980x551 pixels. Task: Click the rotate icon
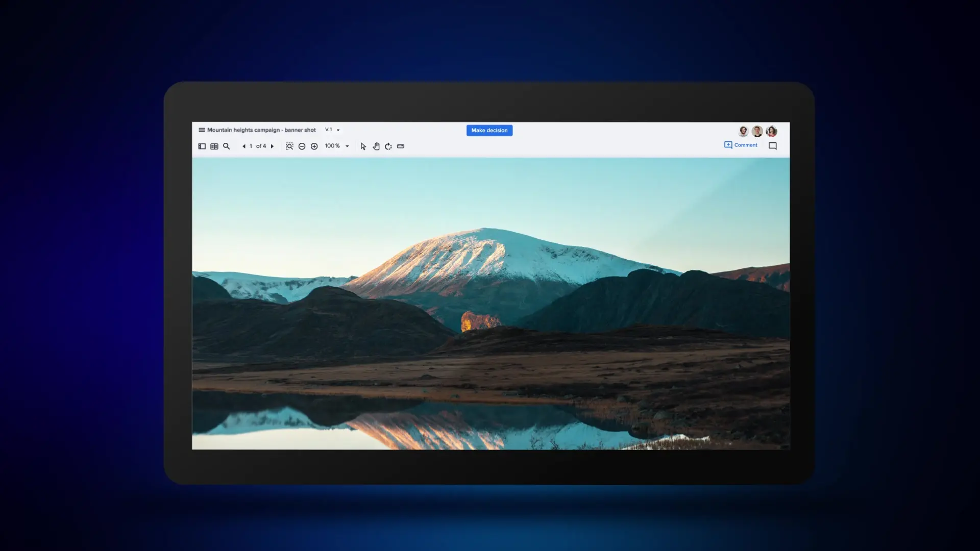tap(388, 146)
